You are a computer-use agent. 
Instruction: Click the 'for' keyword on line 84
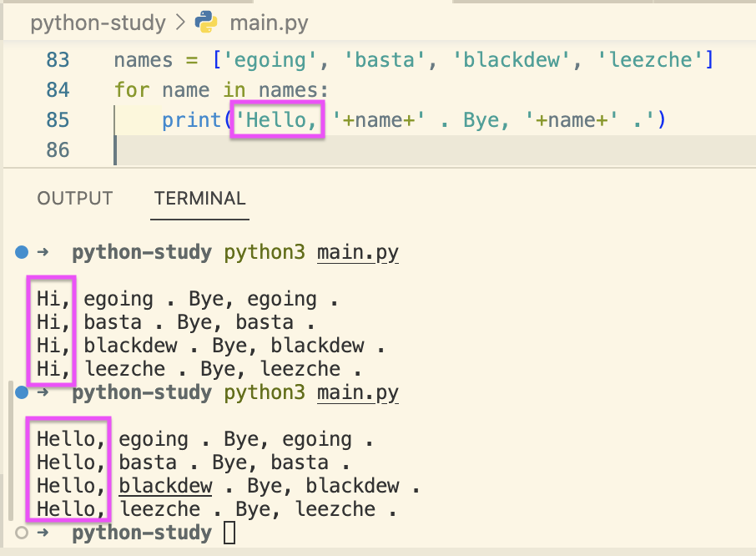coord(132,90)
